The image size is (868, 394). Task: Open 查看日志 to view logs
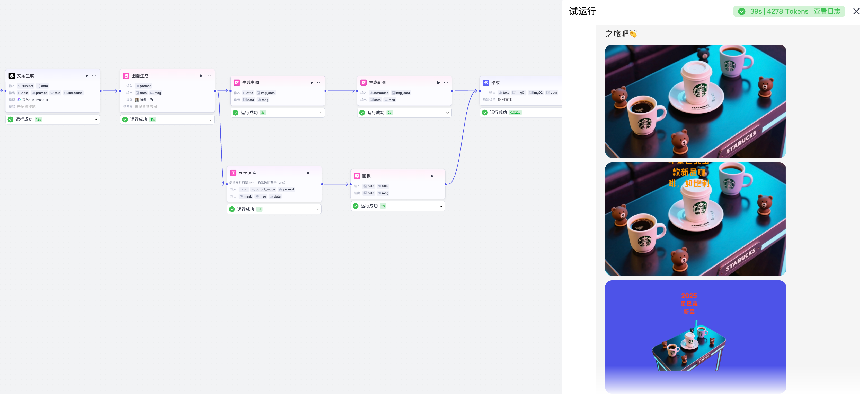[x=827, y=12]
